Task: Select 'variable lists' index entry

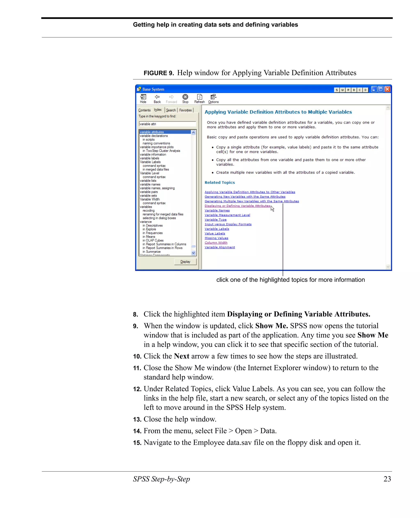Action: coord(148,180)
